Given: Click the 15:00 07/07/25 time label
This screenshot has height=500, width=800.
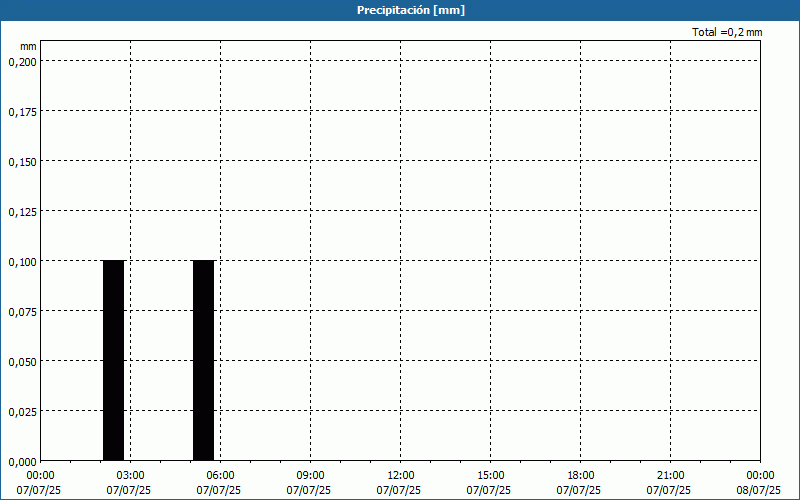Looking at the screenshot, I should (489, 483).
